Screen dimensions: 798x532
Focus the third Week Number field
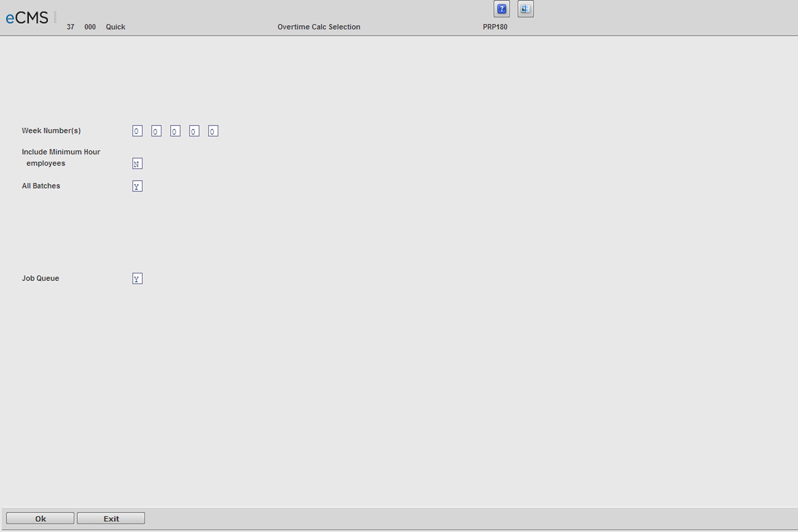coord(175,131)
